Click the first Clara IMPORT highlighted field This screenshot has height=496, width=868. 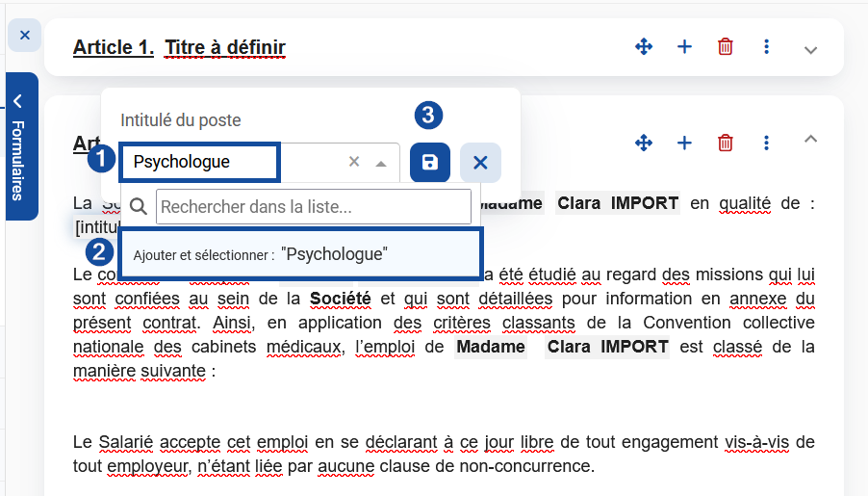click(x=618, y=203)
